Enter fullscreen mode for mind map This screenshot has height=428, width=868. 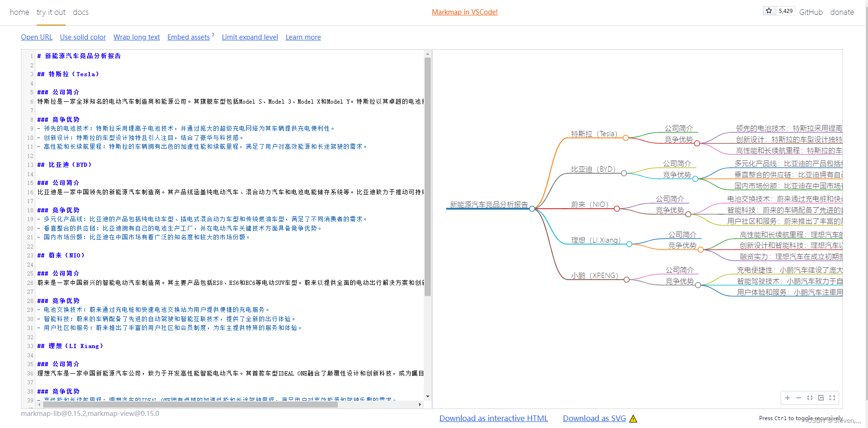[x=832, y=398]
